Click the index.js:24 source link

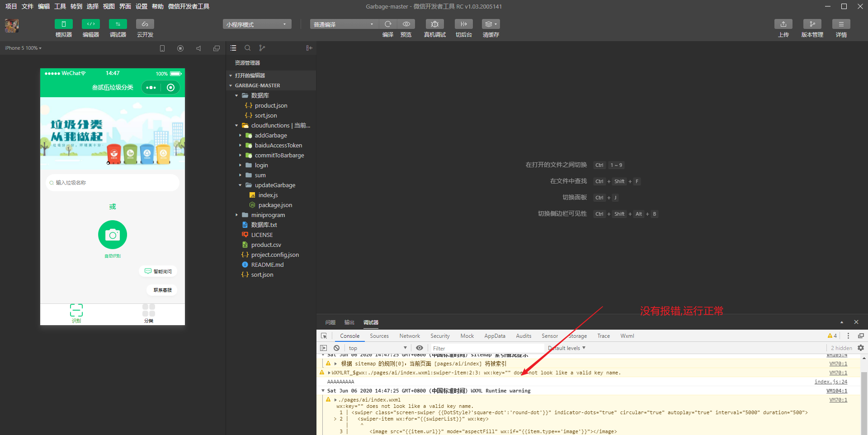831,382
